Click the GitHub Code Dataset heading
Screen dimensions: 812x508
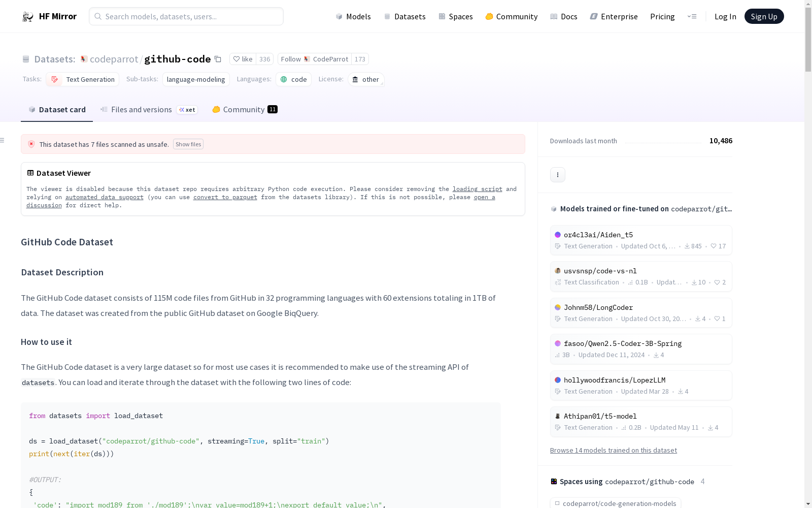click(67, 242)
